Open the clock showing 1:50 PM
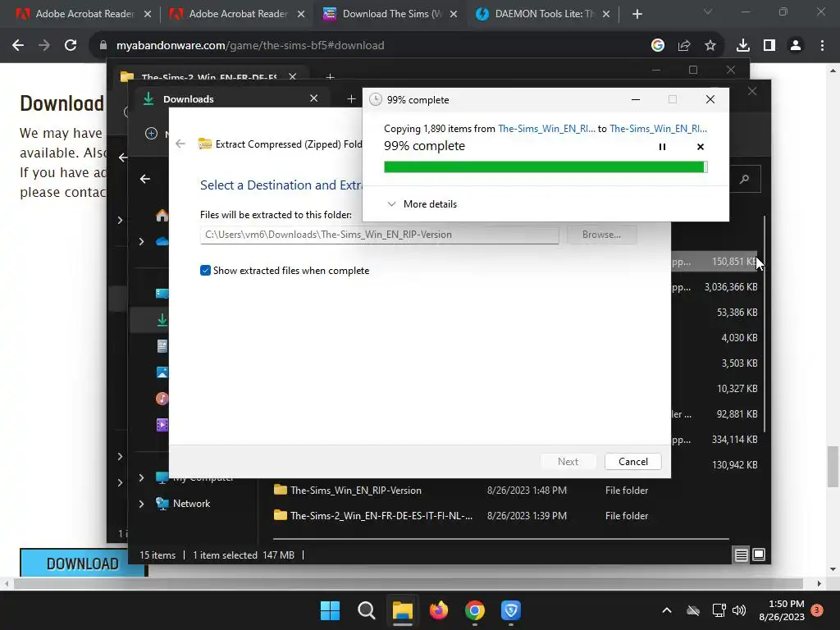840x630 pixels. click(782, 610)
